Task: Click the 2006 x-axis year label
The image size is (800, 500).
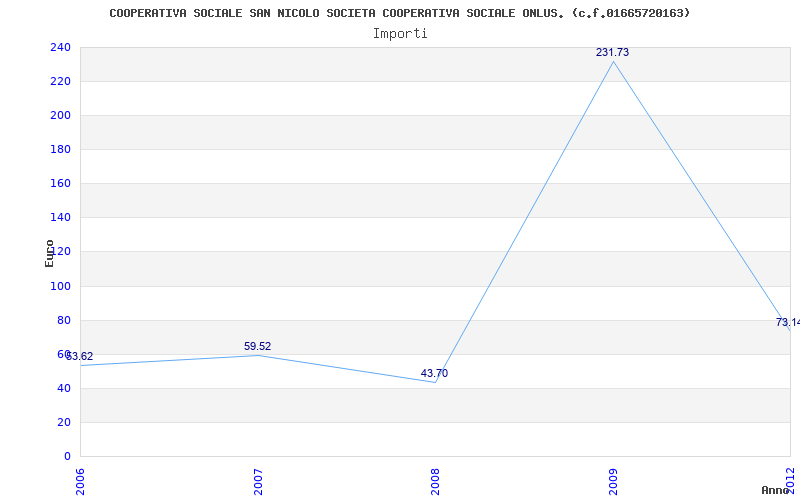Action: 80,481
